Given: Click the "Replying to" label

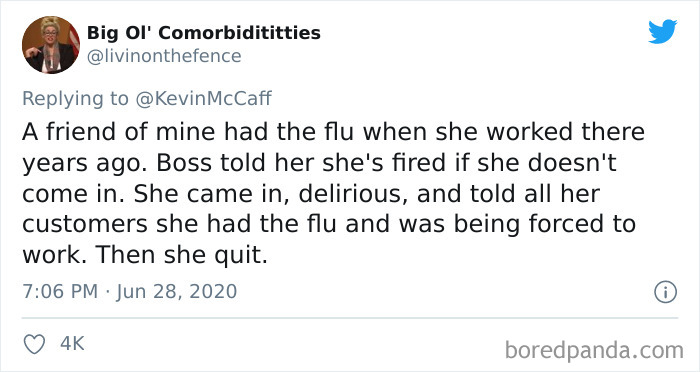Looking at the screenshot, I should point(75,99).
